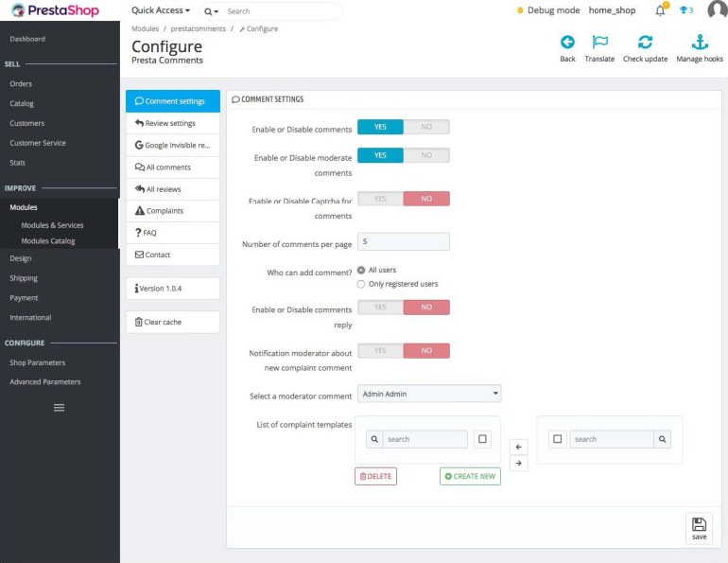The width and height of the screenshot is (728, 563).
Task: Click the Debug mode indicator
Action: coord(548,10)
